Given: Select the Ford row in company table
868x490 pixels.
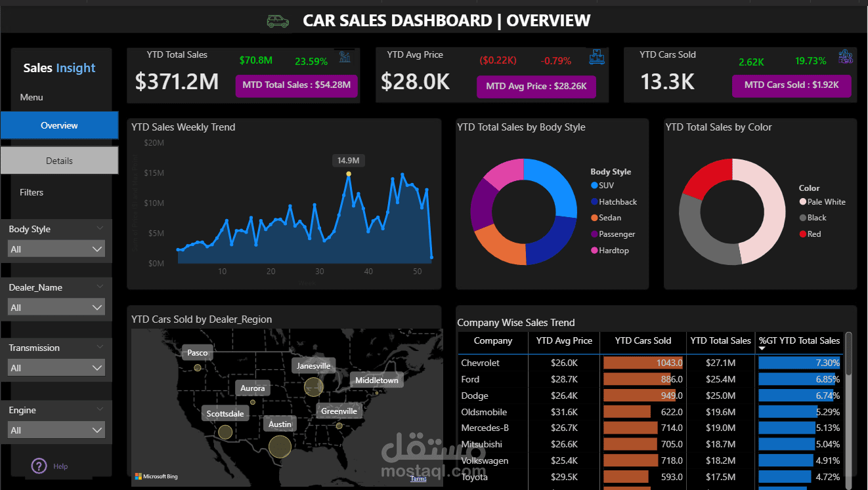Looking at the screenshot, I should pos(650,379).
